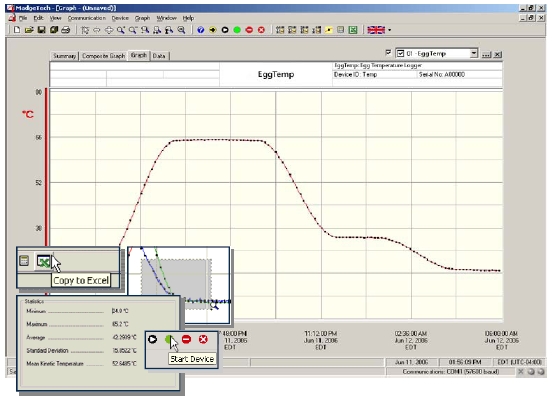Click the red X icon in the enlarged inset
Image resolution: width=552 pixels, height=399 pixels.
tap(203, 339)
